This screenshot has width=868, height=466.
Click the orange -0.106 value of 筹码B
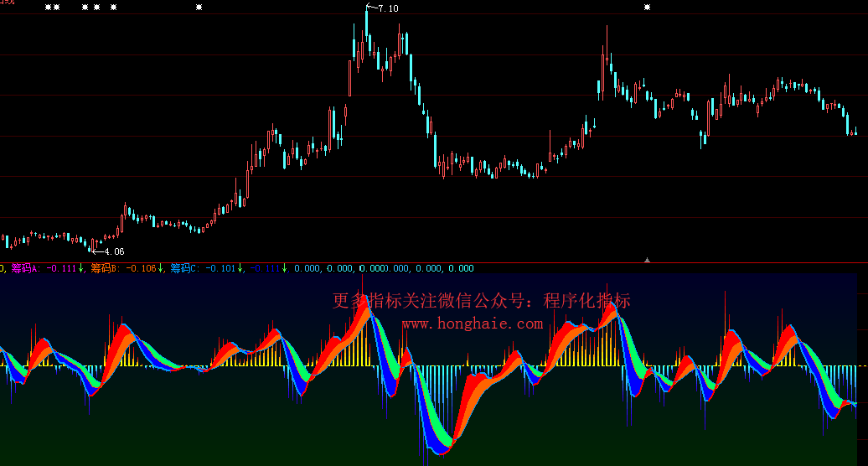(x=141, y=268)
